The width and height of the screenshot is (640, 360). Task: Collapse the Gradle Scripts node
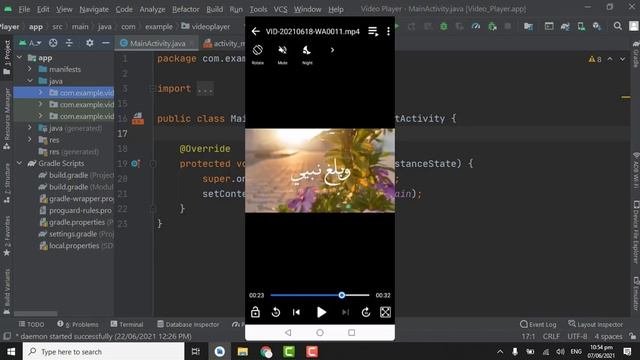coord(19,163)
